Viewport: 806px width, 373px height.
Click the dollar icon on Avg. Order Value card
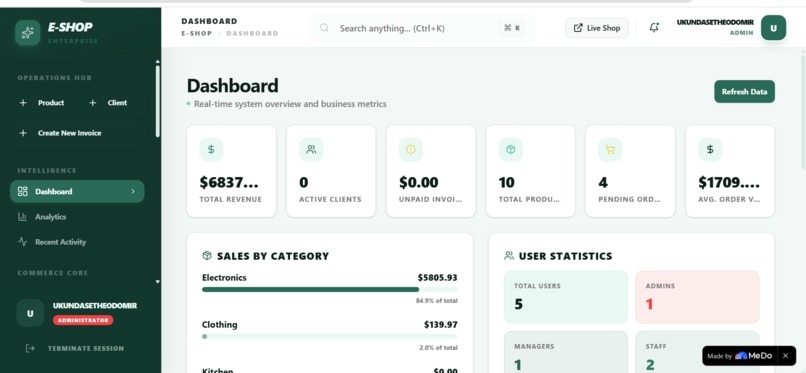[x=710, y=150]
